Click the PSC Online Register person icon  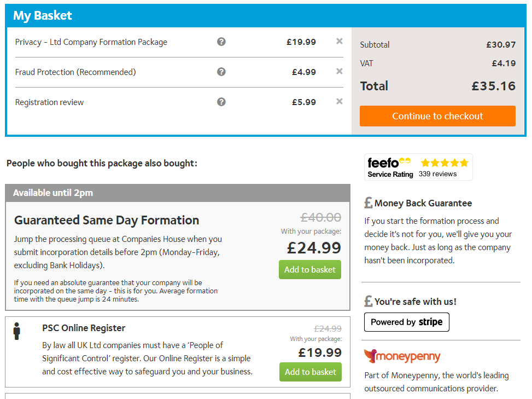17,331
